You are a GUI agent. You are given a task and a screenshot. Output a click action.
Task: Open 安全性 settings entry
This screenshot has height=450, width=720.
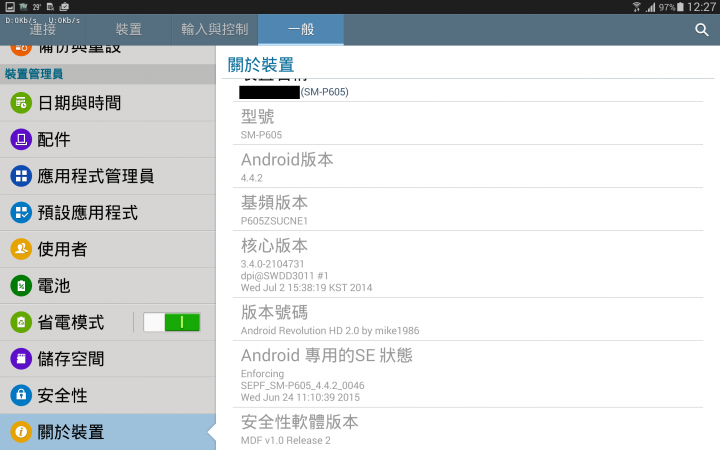[107, 395]
